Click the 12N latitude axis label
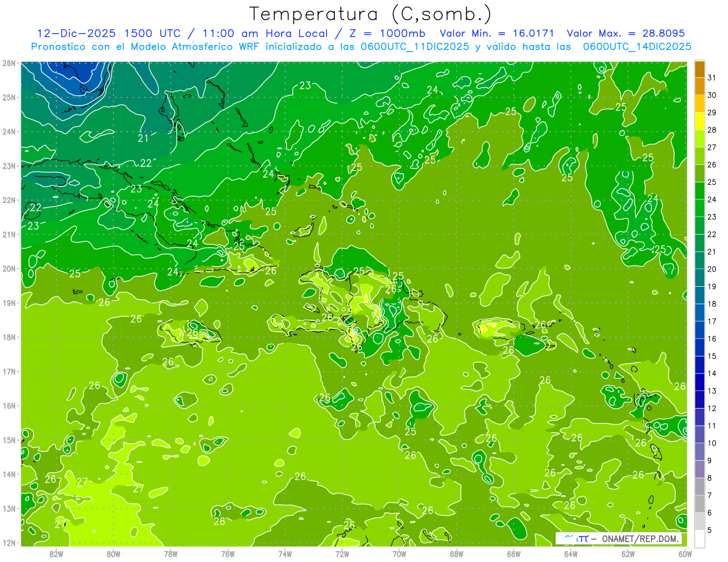The width and height of the screenshot is (728, 562). point(9,543)
